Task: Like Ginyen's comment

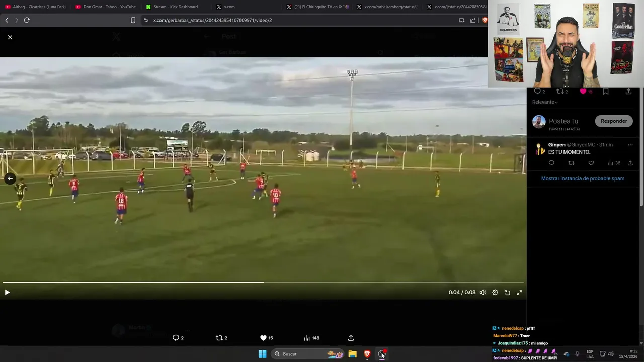Action: 591,163
